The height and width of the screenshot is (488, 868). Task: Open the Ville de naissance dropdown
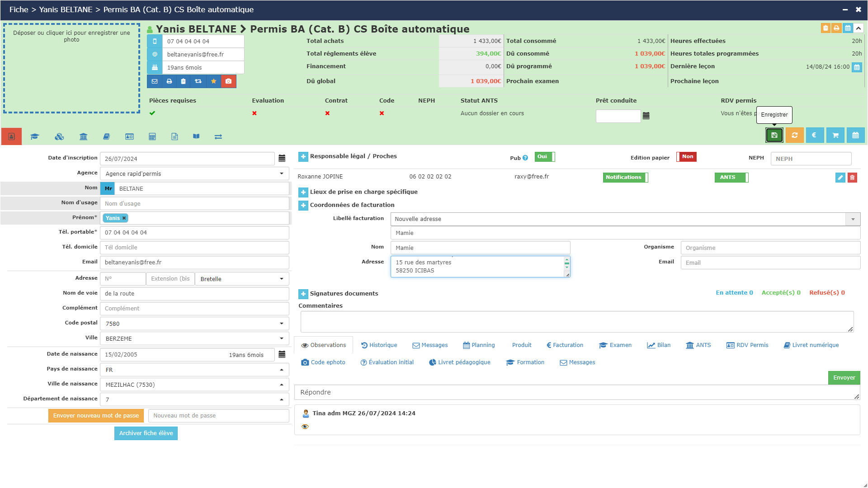click(x=194, y=385)
